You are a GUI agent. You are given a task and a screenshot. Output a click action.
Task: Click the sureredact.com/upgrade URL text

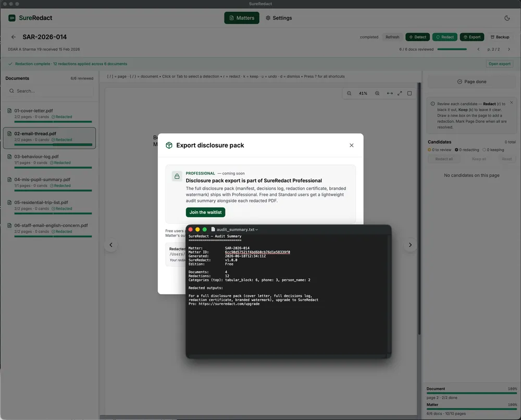tap(229, 304)
